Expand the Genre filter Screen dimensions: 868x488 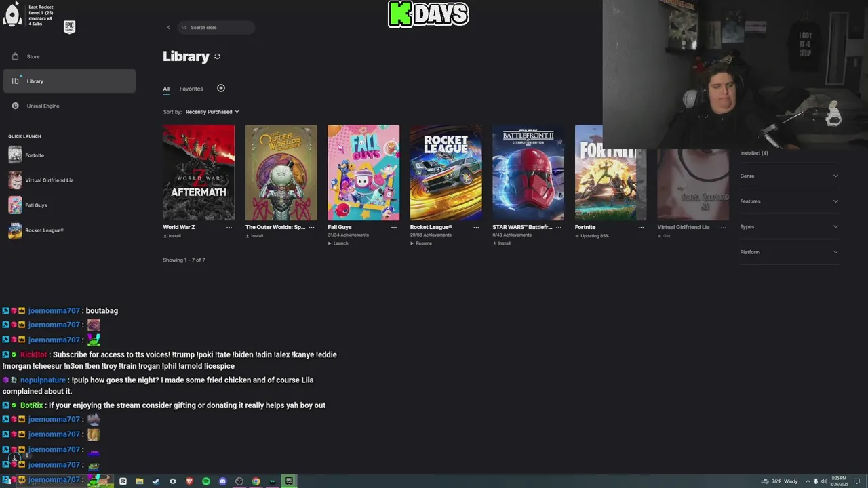click(789, 176)
